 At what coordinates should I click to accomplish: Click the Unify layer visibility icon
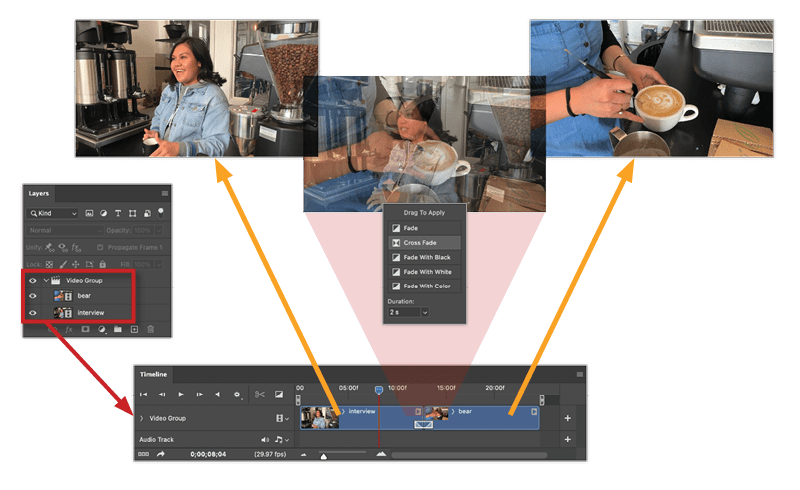coord(63,248)
